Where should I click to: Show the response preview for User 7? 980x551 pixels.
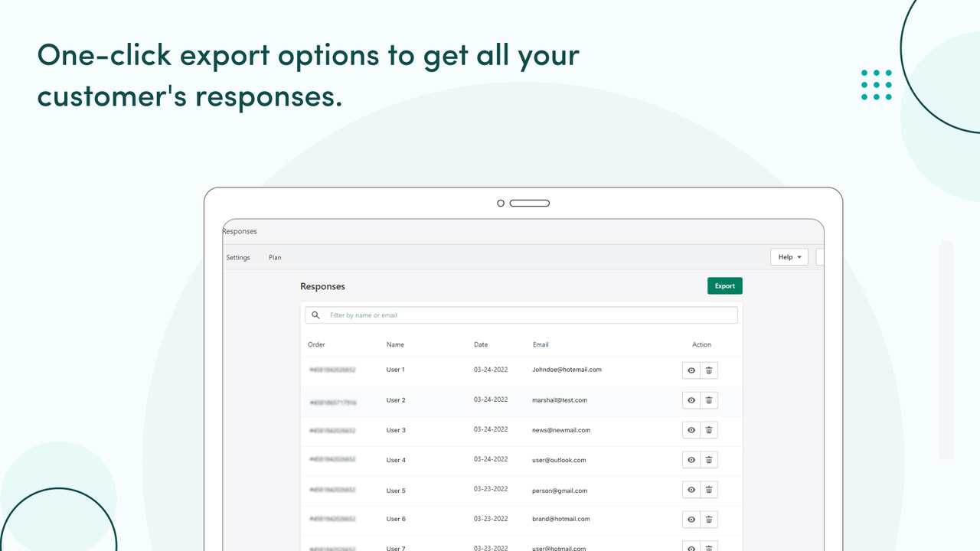[x=691, y=546]
